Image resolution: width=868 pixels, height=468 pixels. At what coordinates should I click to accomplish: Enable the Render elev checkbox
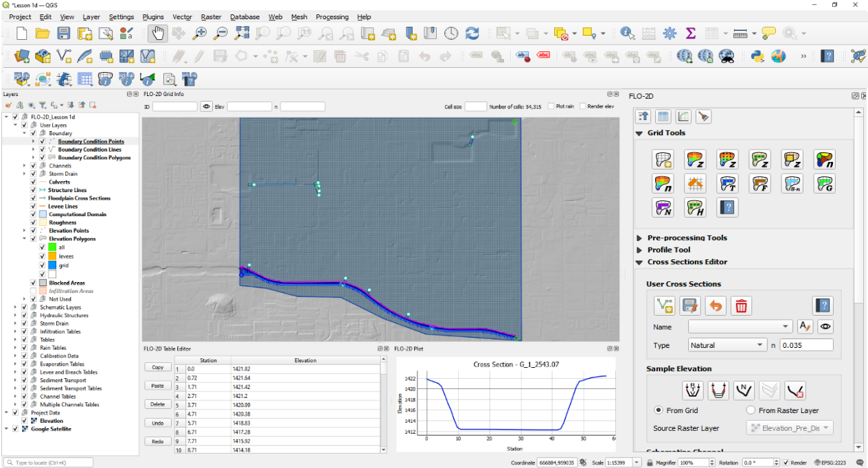click(x=582, y=106)
